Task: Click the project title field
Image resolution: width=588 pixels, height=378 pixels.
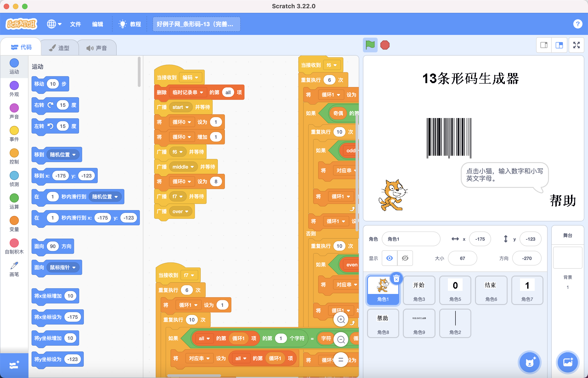Action: click(x=196, y=24)
